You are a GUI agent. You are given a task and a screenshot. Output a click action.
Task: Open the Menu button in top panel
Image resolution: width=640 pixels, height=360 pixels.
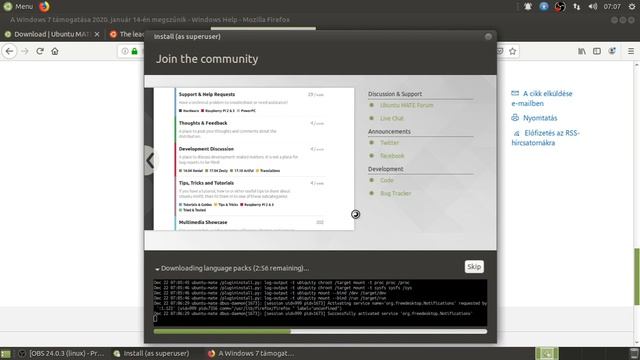click(x=18, y=7)
